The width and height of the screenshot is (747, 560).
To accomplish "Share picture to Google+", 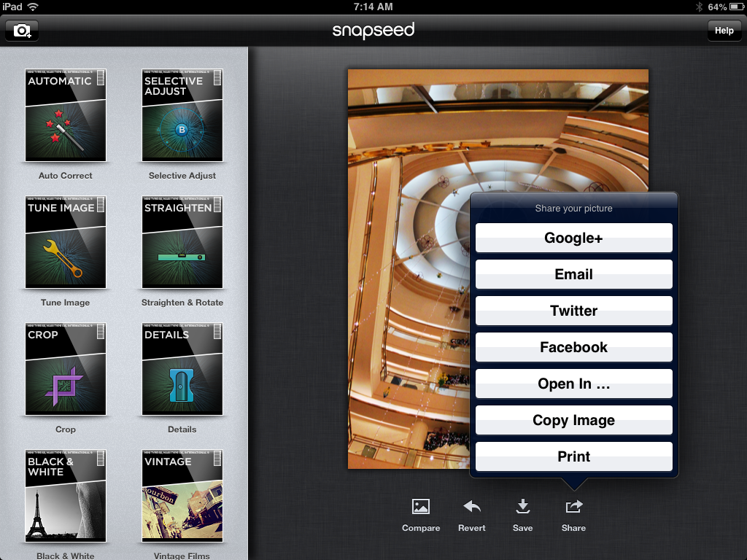I will click(573, 238).
